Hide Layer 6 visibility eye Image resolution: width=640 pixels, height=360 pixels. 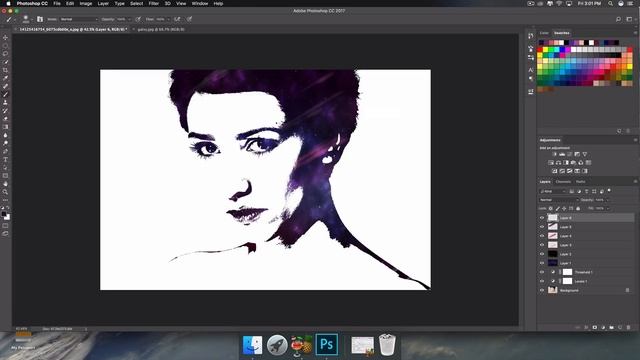pyautogui.click(x=542, y=218)
